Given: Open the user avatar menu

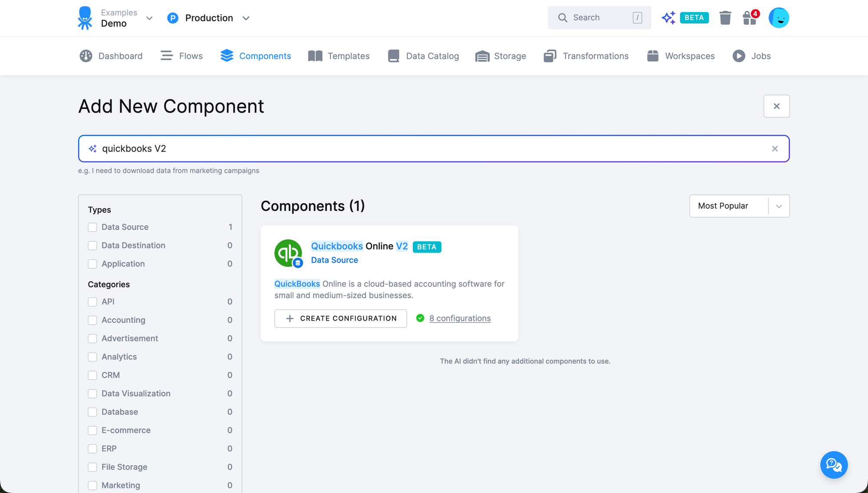Looking at the screenshot, I should coord(779,18).
